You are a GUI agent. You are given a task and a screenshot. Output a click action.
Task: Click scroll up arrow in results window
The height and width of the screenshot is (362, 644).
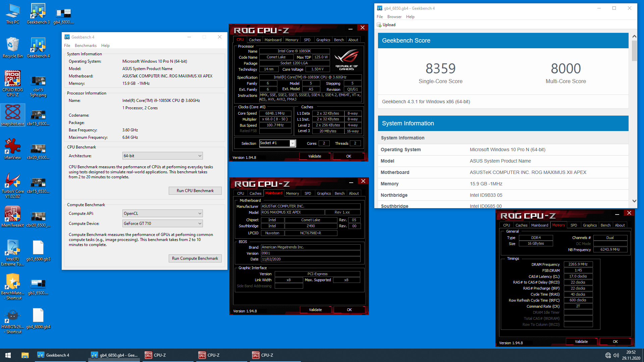click(x=634, y=36)
